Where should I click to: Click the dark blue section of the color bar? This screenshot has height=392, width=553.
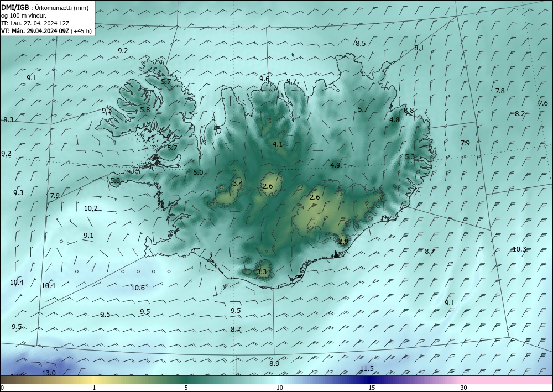(x=368, y=380)
